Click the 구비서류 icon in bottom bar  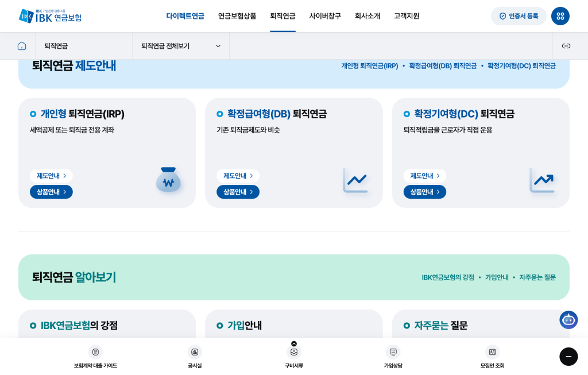[294, 353]
